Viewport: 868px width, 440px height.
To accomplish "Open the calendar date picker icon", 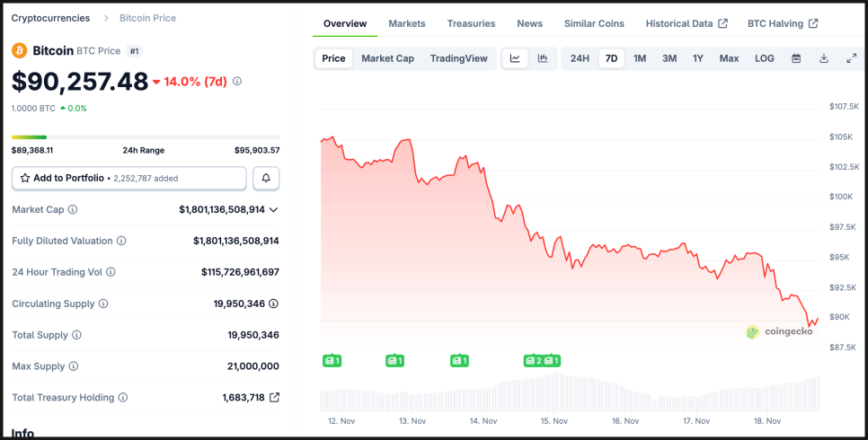I will point(796,58).
